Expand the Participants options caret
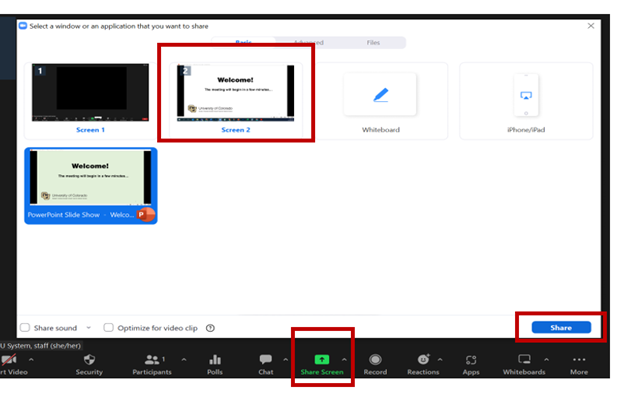This screenshot has width=624, height=394. click(184, 360)
